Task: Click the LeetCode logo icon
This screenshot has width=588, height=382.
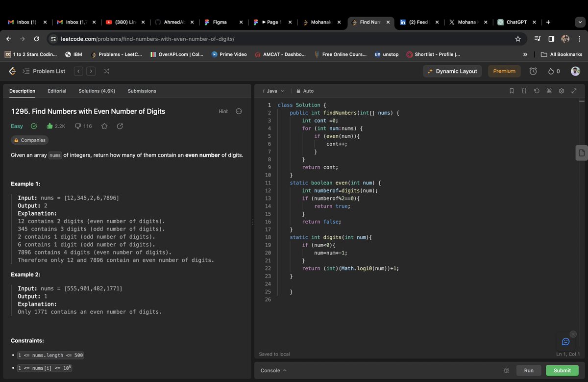Action: click(x=12, y=71)
